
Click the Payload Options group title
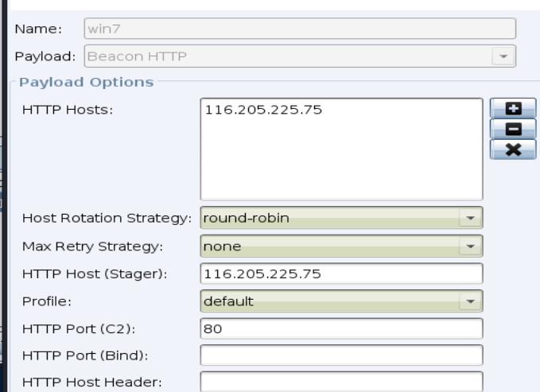(86, 83)
